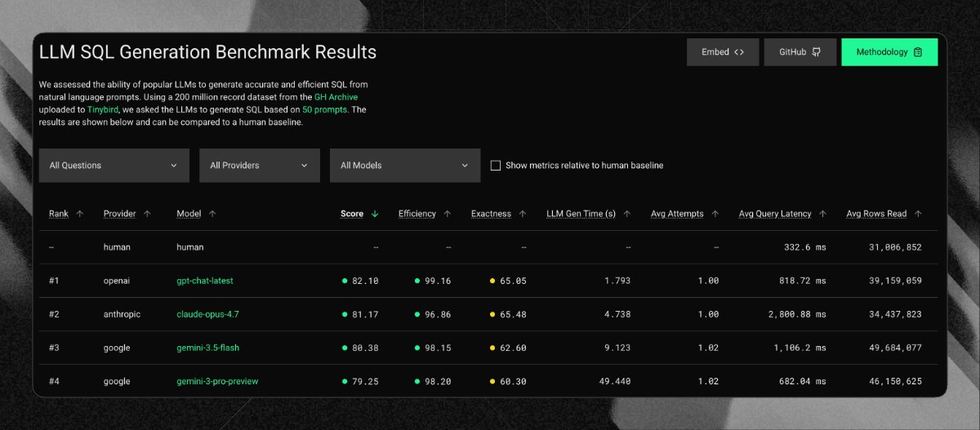Click the Embed code button
This screenshot has height=430, width=980.
pyautogui.click(x=723, y=52)
